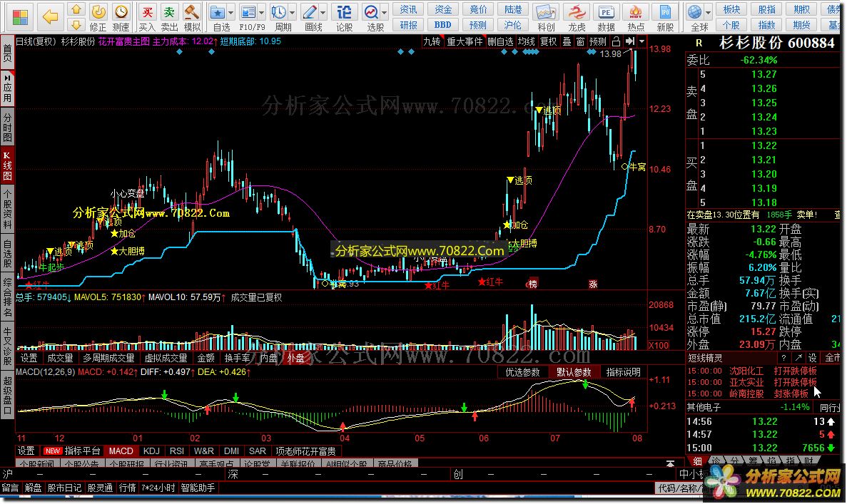This screenshot has width=847, height=504.
Task: Select the 优选参数 option
Action: [522, 372]
